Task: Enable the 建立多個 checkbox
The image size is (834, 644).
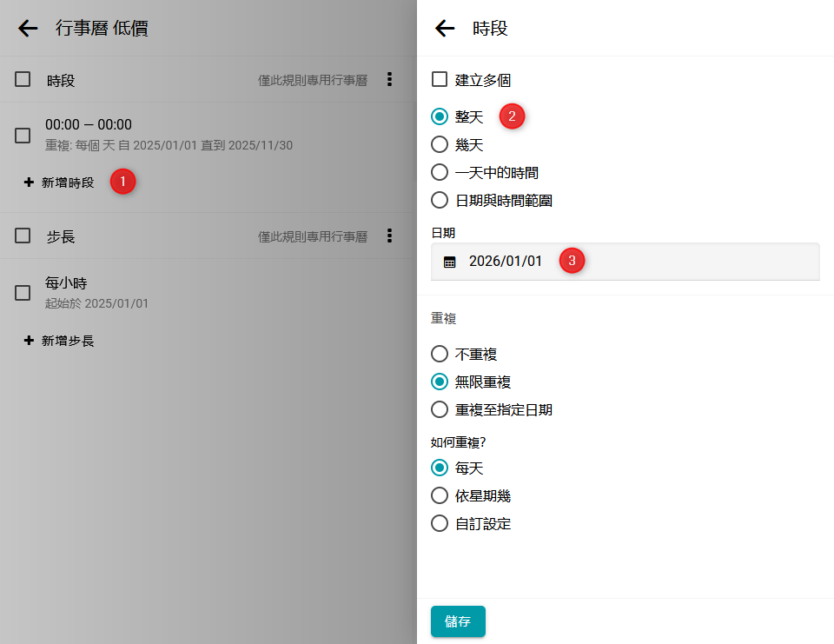Action: coord(440,80)
